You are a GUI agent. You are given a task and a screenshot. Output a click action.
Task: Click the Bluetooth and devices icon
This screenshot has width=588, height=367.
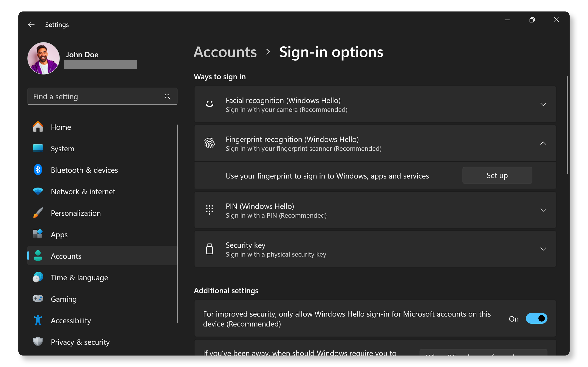click(37, 170)
